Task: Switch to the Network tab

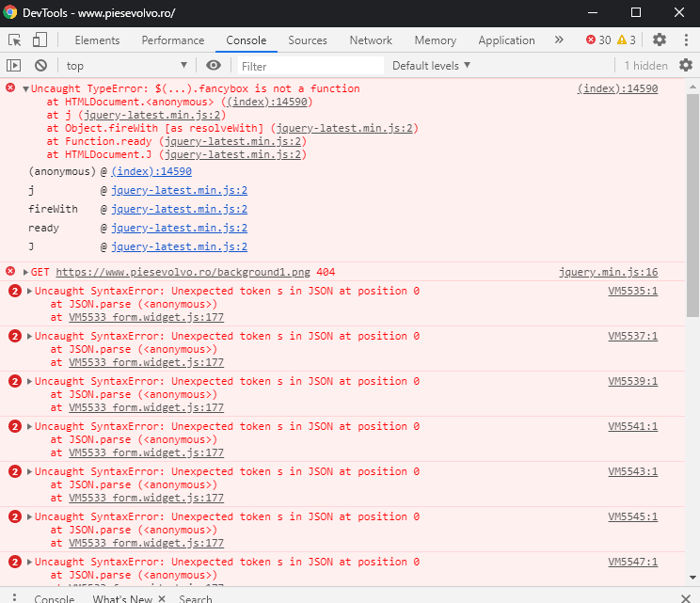Action: pos(371,40)
